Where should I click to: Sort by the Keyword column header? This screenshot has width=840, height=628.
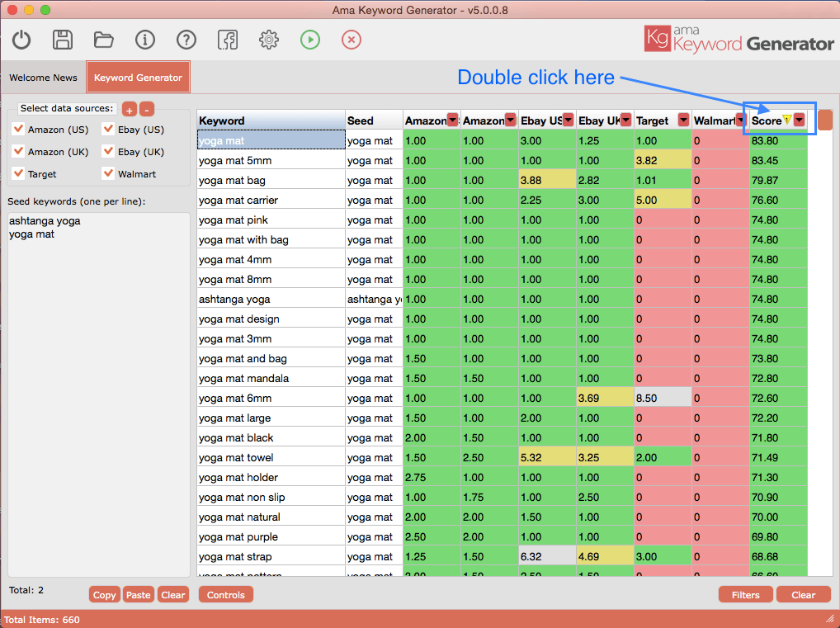[x=271, y=120]
